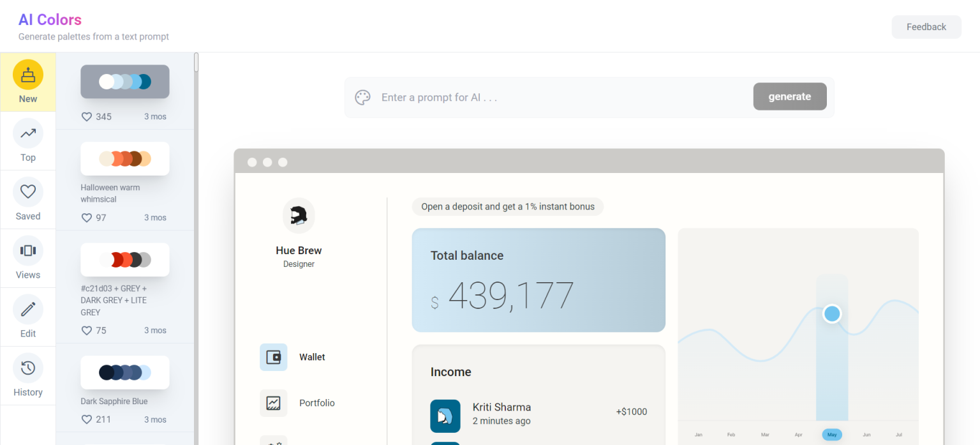980x445 pixels.
Task: Click the generate button
Action: coord(789,97)
